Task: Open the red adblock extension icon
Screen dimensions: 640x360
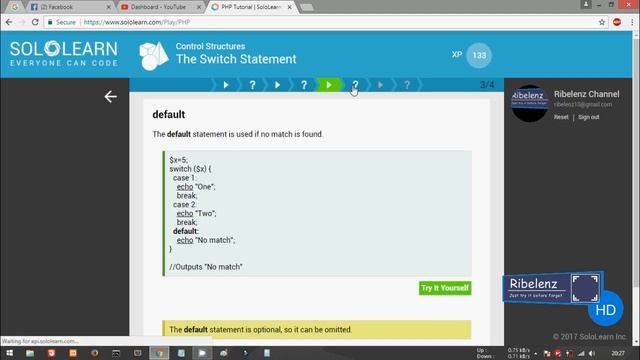Action: tap(617, 22)
